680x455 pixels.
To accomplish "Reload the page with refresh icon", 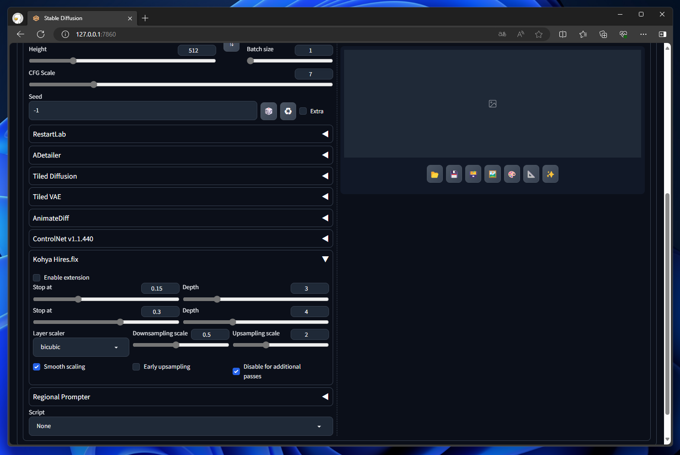I will pyautogui.click(x=41, y=34).
